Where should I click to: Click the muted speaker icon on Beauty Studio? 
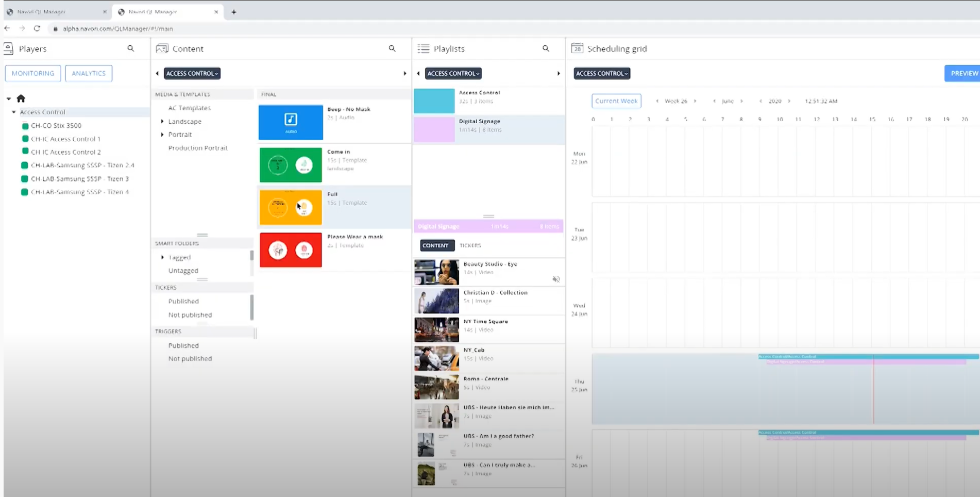click(x=556, y=279)
